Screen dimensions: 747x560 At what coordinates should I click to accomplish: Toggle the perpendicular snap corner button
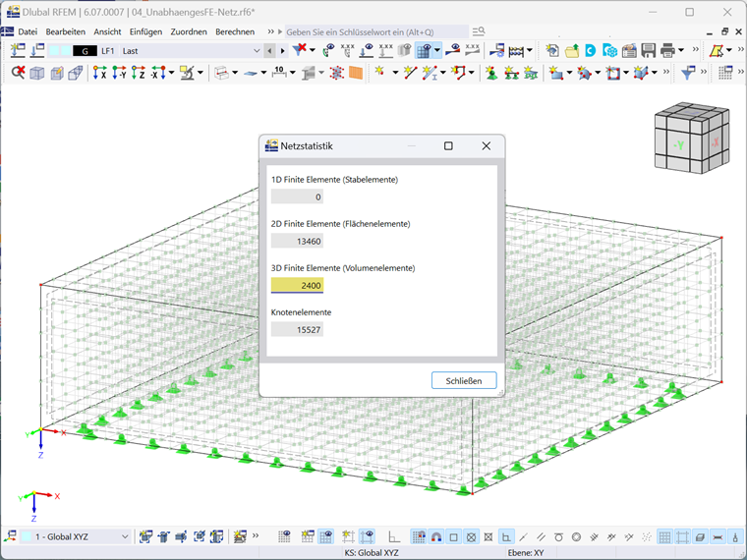pos(506,536)
